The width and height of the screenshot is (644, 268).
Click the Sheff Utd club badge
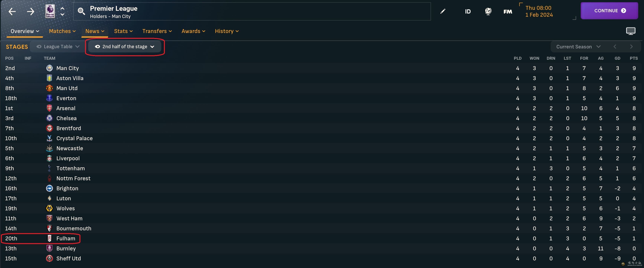(50, 258)
